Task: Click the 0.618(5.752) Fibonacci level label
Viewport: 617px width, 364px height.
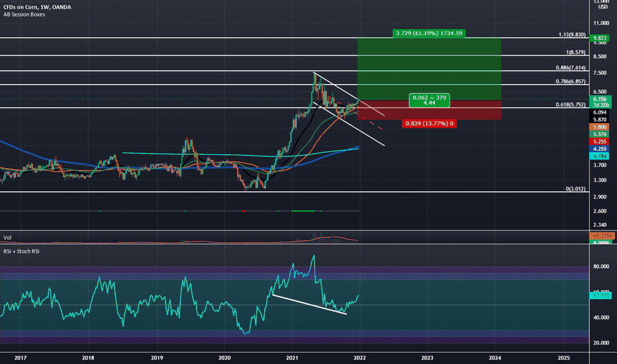Action: tap(571, 105)
